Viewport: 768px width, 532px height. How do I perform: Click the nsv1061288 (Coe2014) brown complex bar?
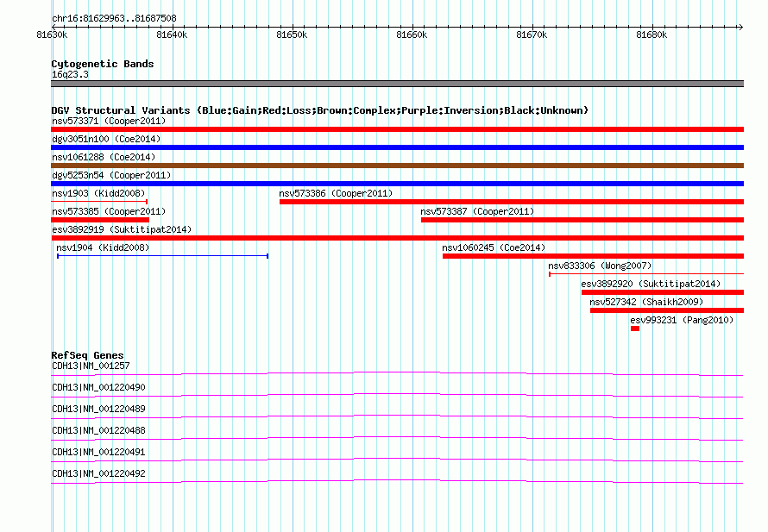tap(397, 166)
